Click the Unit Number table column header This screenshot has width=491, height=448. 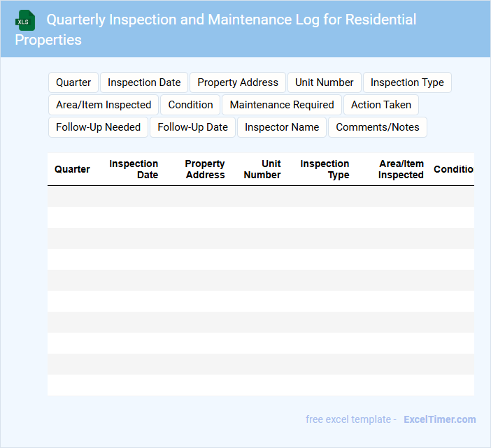point(262,169)
